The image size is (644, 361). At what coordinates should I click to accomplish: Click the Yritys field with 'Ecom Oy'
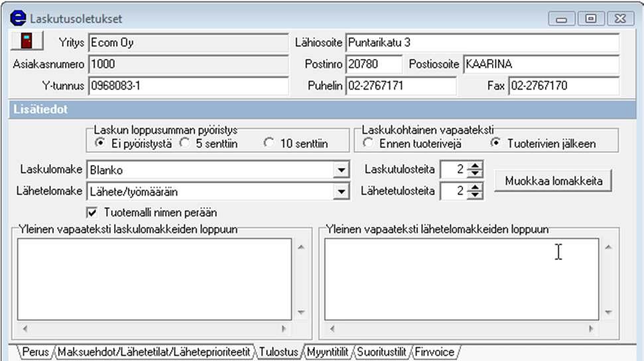coord(188,42)
